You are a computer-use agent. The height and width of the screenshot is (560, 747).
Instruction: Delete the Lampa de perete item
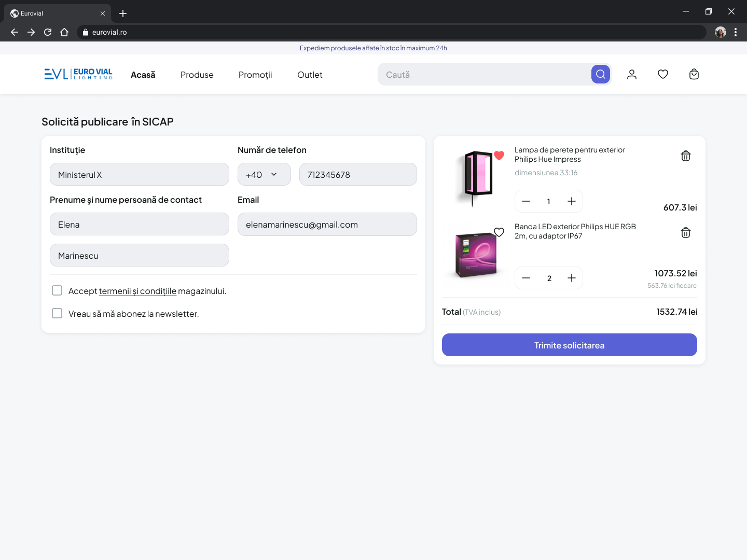point(686,156)
